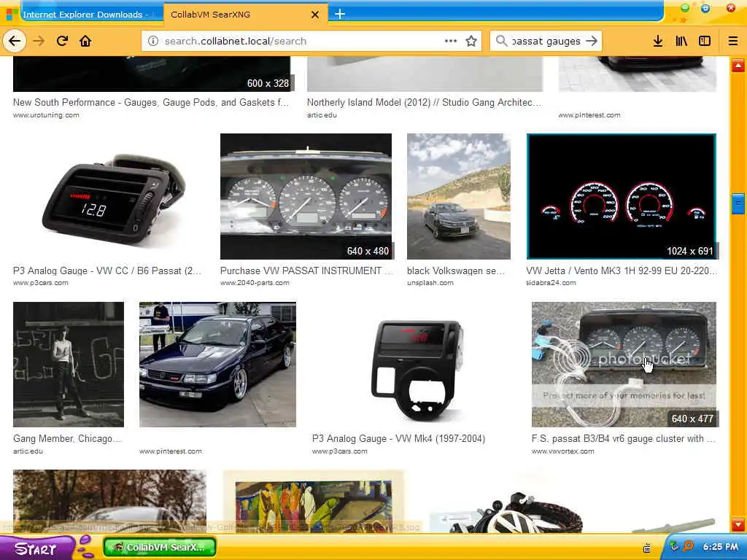747x560 pixels.
Task: Open 'Purchase VW PASSAT INSTRUMENT' title
Action: click(306, 271)
